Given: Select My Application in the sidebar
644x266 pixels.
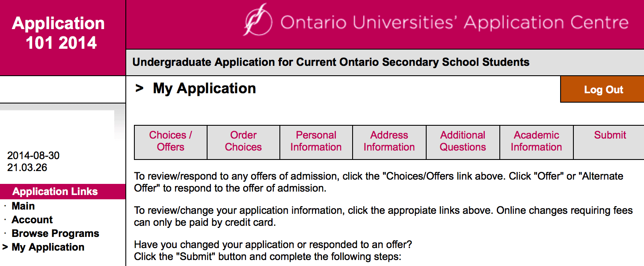Looking at the screenshot, I should click(x=48, y=247).
